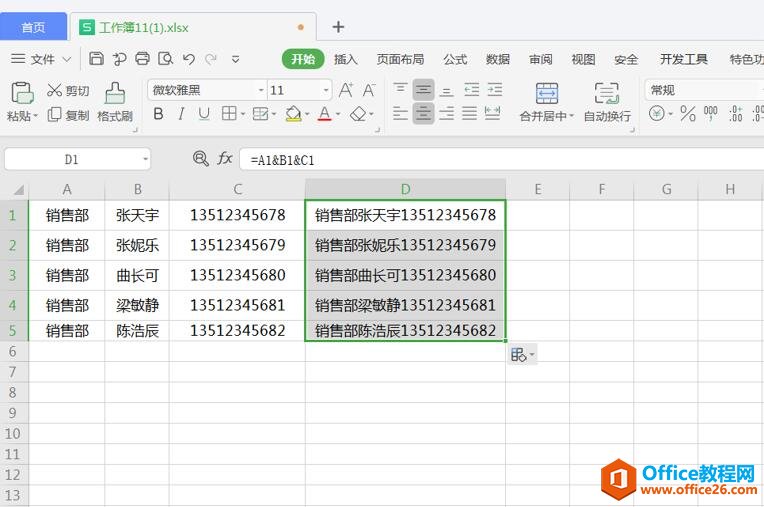Click the eraser clear formatting icon
This screenshot has width=764, height=507.
coord(358,114)
